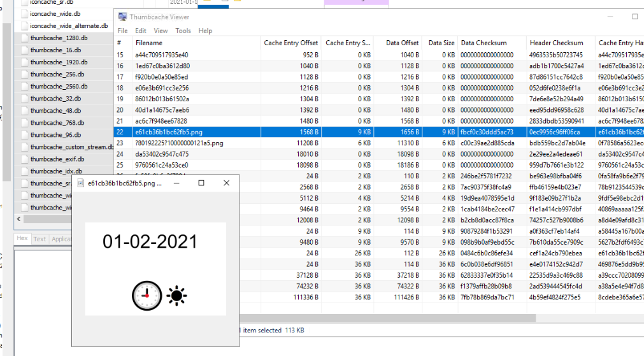Switch to the Hex tab
The image size is (644, 356).
click(x=22, y=238)
